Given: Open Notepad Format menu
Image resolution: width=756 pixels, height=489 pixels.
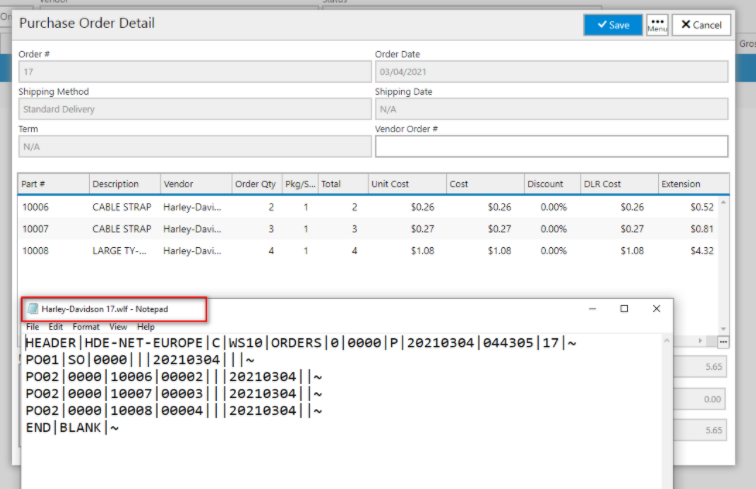Looking at the screenshot, I should (86, 326).
